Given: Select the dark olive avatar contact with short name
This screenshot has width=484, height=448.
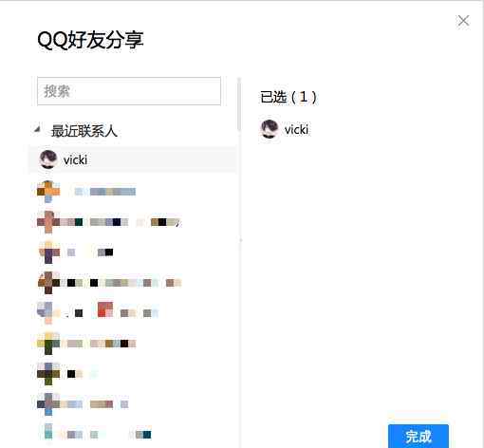Looking at the screenshot, I should 133,374.
